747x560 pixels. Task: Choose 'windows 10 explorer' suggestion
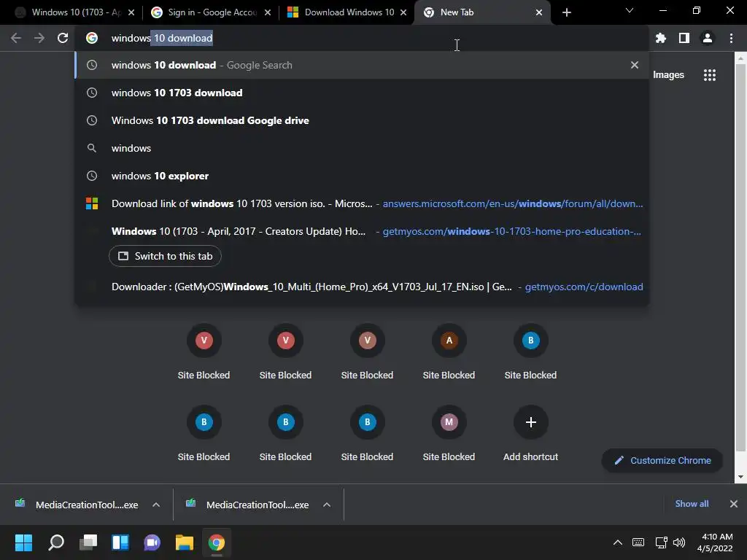(362, 176)
